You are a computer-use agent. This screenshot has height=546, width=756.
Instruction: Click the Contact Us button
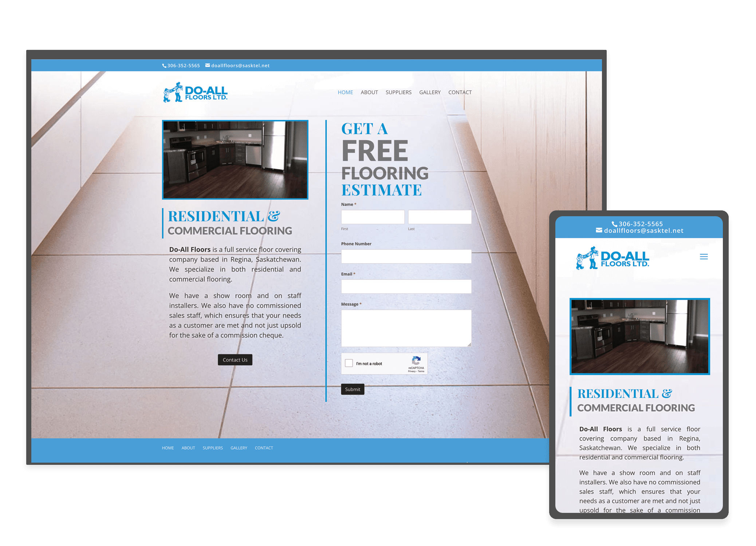pyautogui.click(x=234, y=360)
